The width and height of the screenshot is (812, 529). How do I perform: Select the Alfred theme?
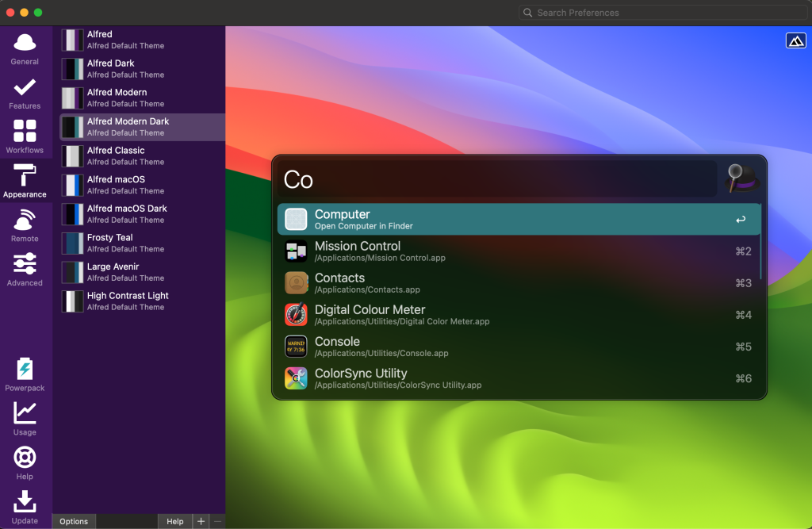(143, 40)
